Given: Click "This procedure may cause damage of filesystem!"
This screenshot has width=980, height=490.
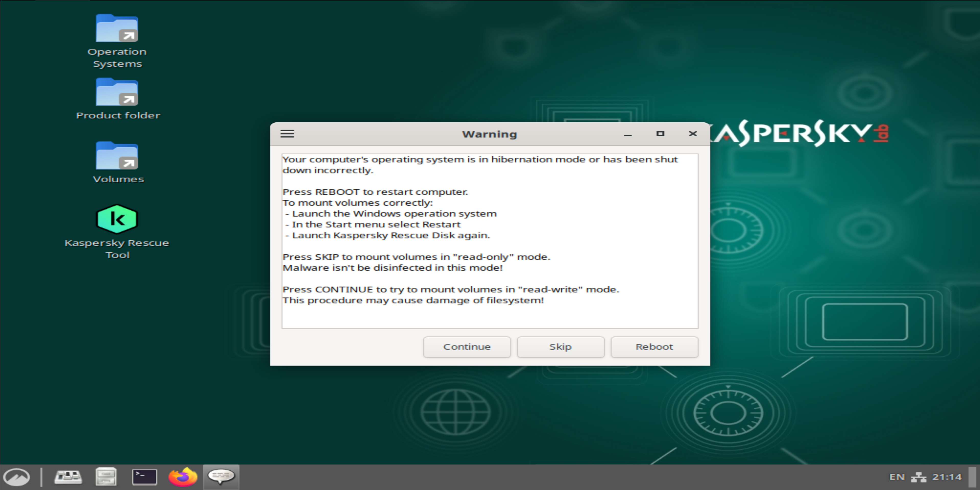Looking at the screenshot, I should click(x=413, y=301).
